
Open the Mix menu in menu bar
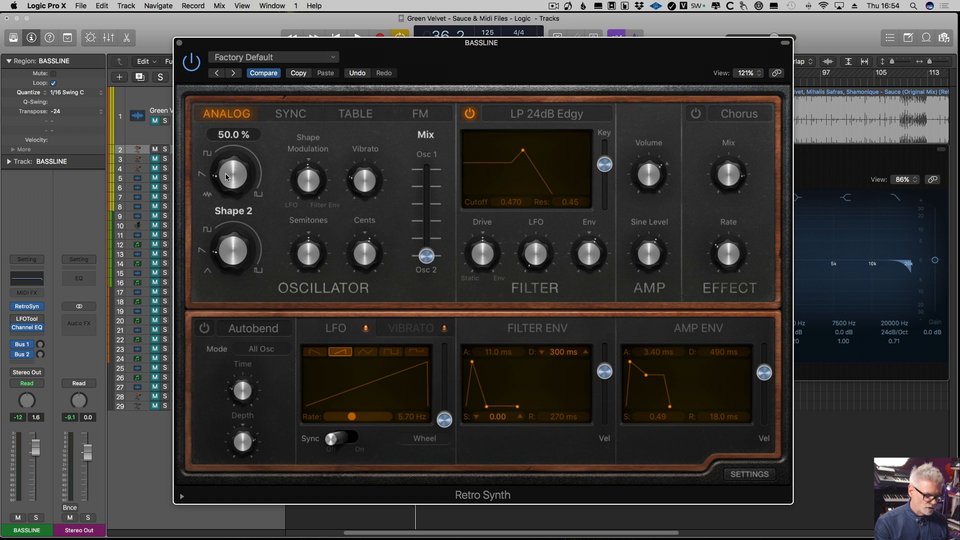click(219, 6)
